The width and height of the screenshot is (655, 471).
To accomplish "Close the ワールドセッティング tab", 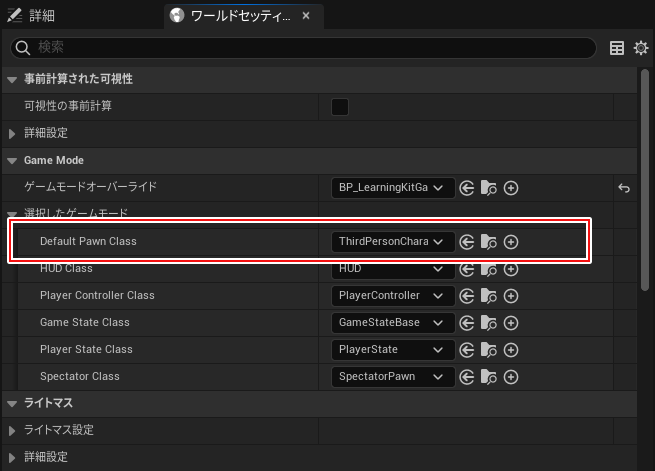I will coord(306,16).
